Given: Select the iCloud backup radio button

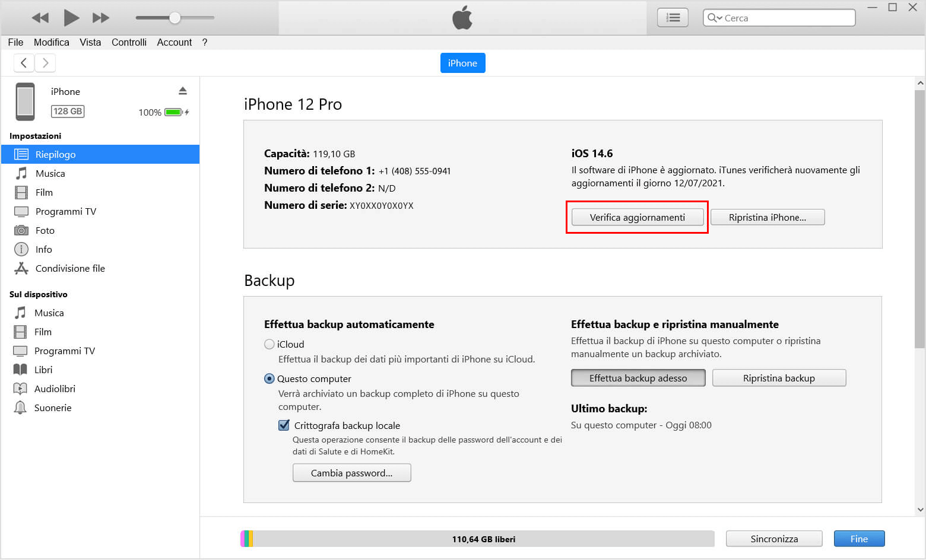Looking at the screenshot, I should [269, 344].
